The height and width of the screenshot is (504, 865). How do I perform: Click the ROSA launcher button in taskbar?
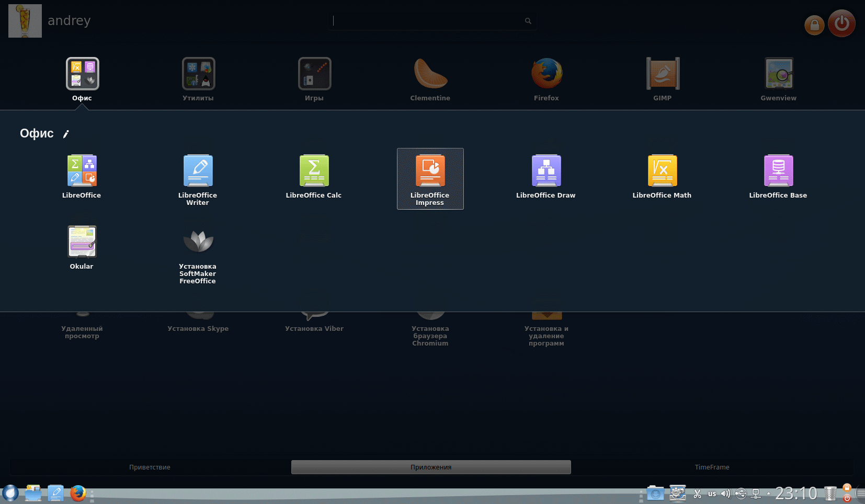(10, 493)
